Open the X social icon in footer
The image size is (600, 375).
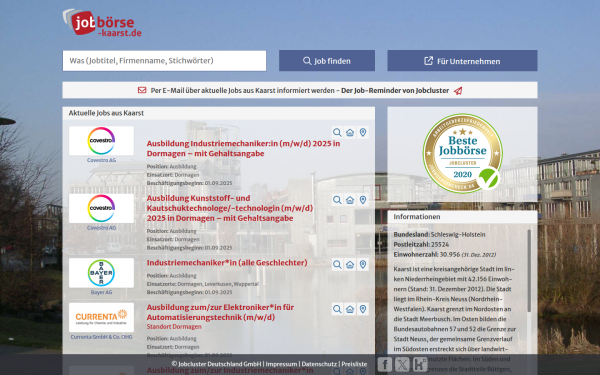click(402, 364)
